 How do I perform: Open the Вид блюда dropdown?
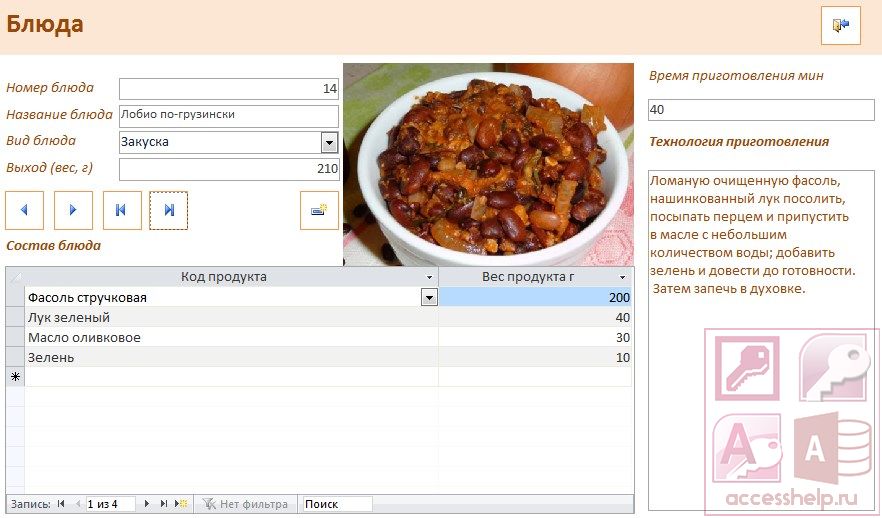tap(330, 142)
